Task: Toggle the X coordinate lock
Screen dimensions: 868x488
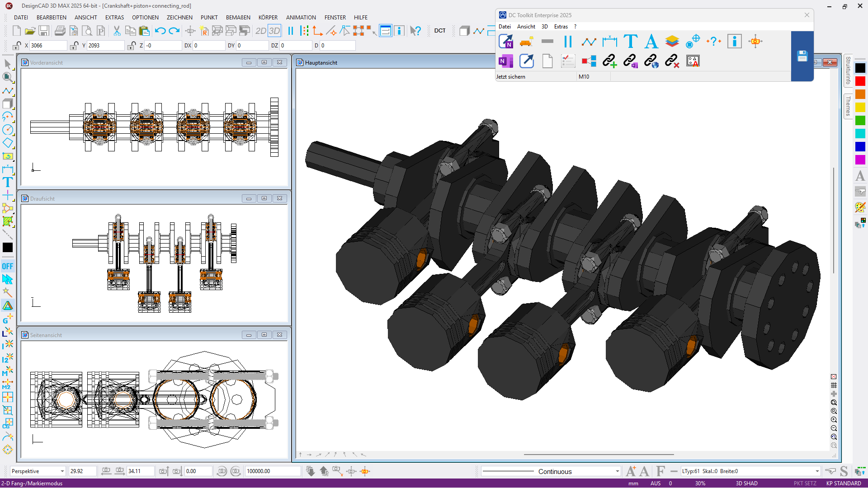Action: coord(17,46)
